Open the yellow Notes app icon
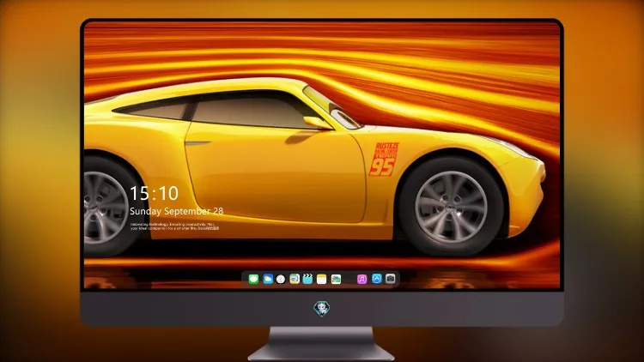 click(x=322, y=279)
